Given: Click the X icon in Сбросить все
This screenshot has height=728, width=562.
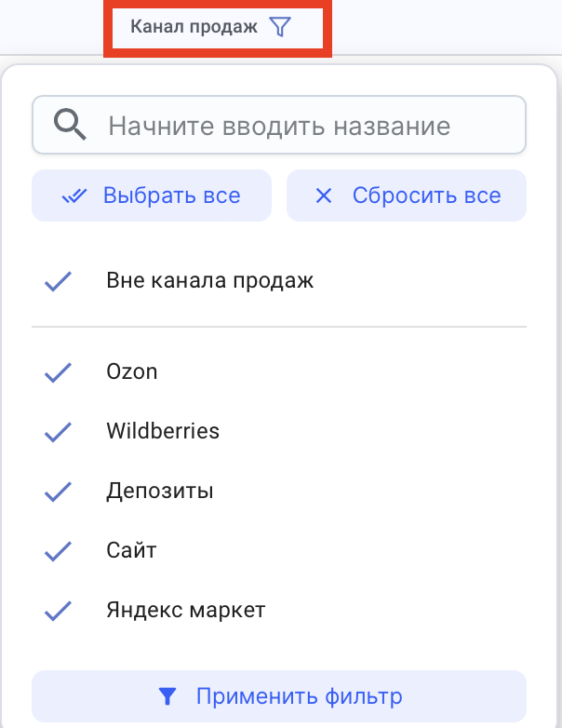Looking at the screenshot, I should tap(324, 196).
